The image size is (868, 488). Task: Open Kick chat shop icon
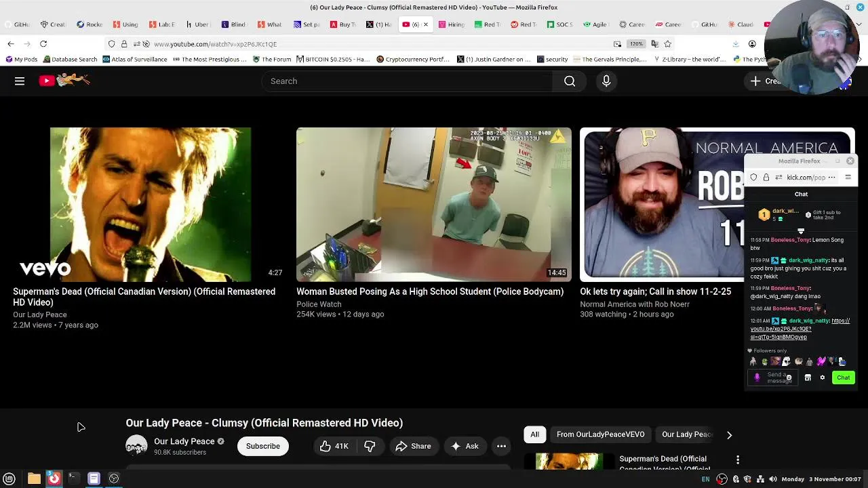point(808,378)
